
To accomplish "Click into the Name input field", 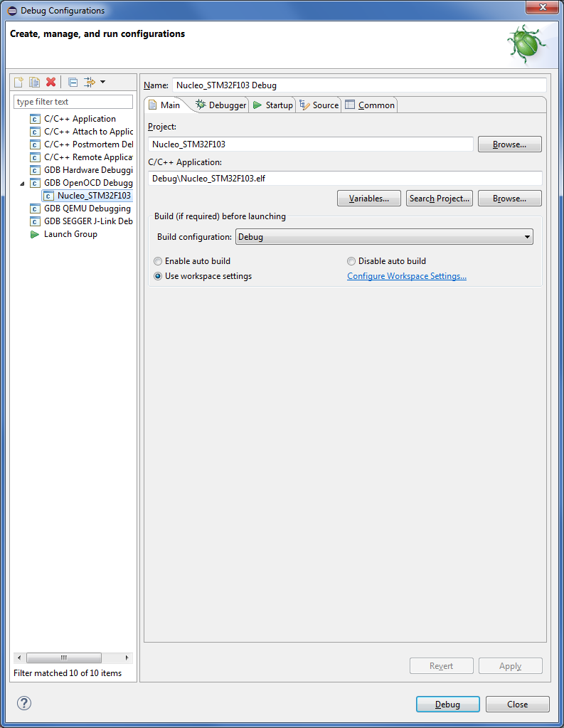I will pos(359,85).
